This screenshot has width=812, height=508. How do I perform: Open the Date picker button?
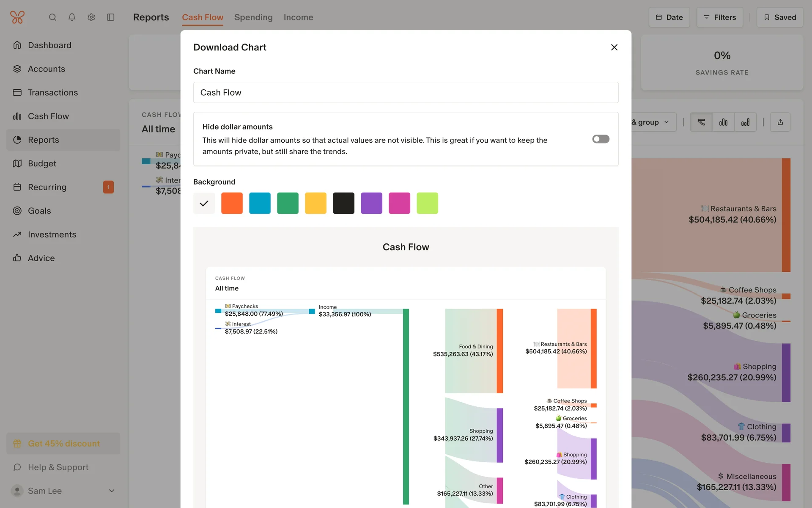pos(669,17)
